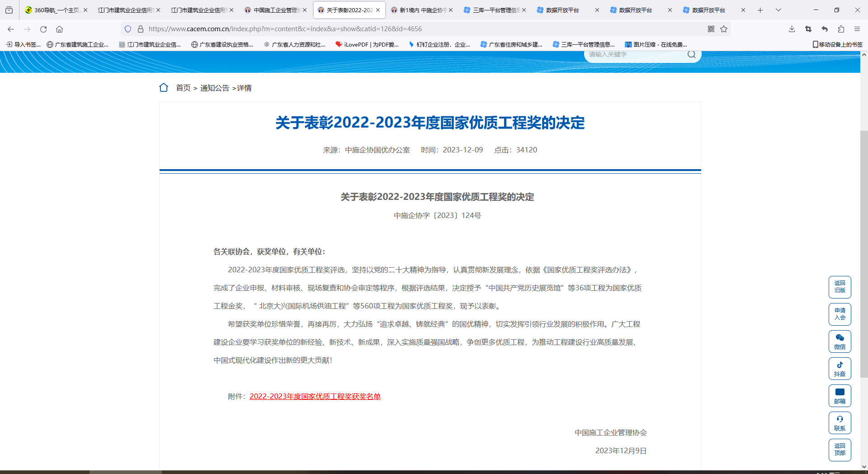Open the 联系 contact side button
Viewport: 868px width, 474px height.
pos(840,423)
